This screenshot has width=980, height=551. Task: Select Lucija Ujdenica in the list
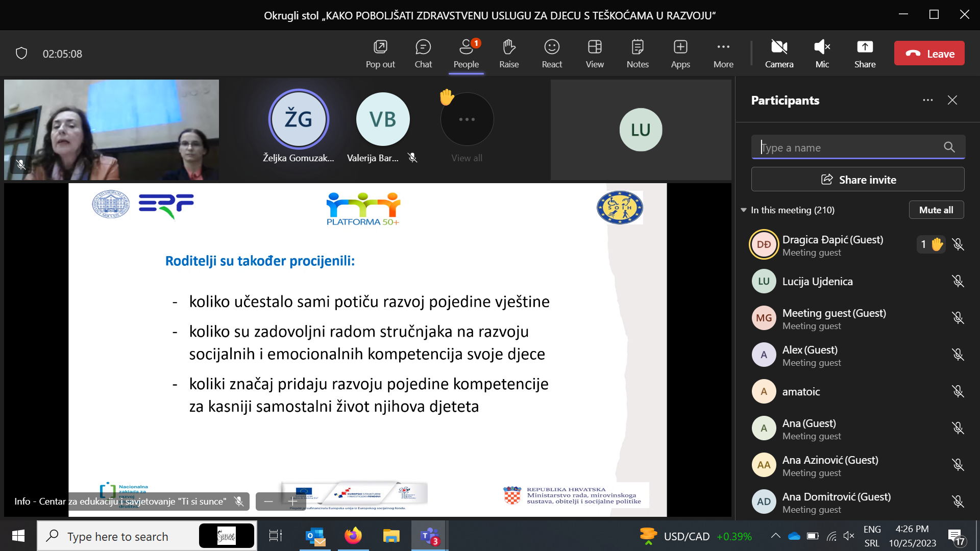point(857,282)
